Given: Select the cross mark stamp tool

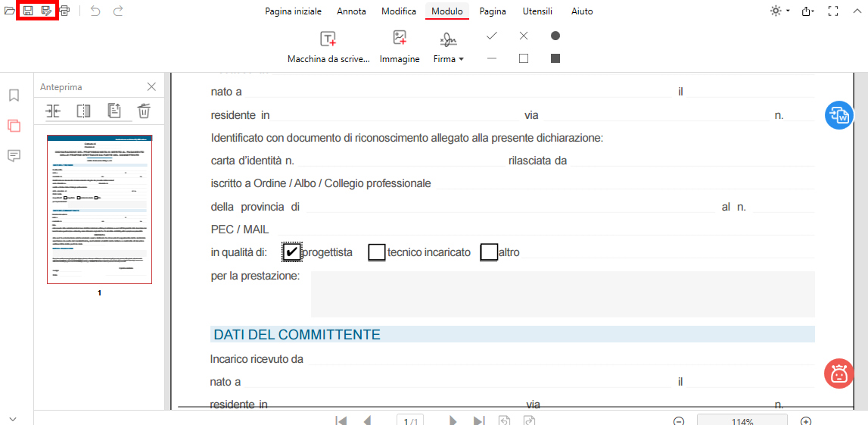Looking at the screenshot, I should (524, 36).
